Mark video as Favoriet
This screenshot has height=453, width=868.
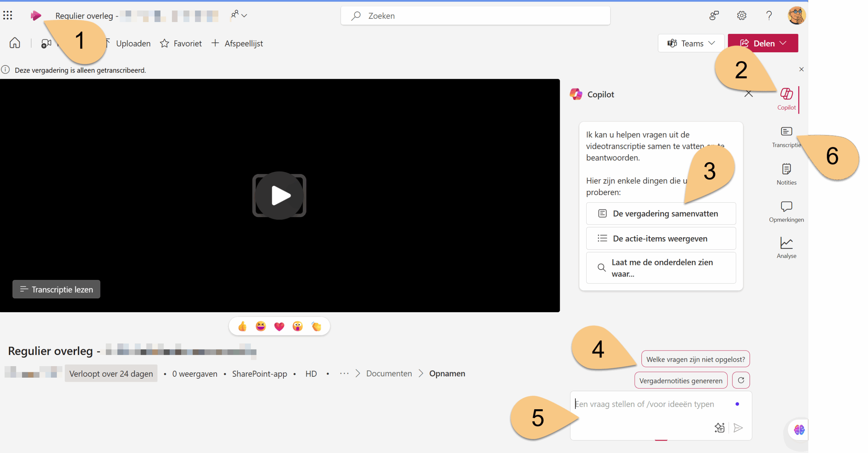tap(181, 43)
